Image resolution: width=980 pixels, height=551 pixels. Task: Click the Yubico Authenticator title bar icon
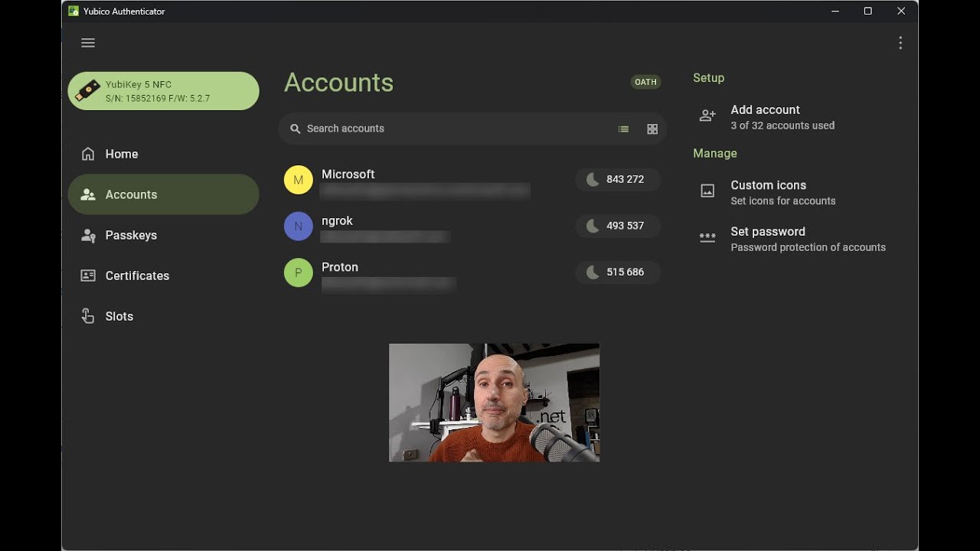tap(73, 11)
